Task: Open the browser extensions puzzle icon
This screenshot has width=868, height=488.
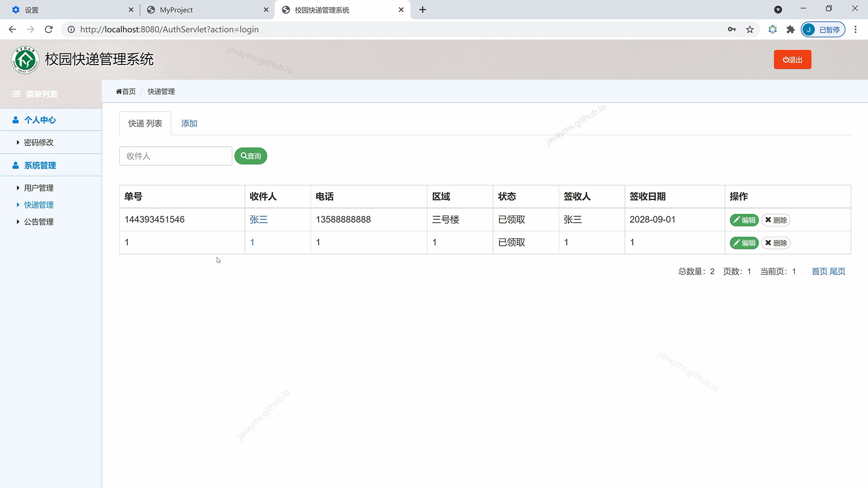Action: pos(791,29)
